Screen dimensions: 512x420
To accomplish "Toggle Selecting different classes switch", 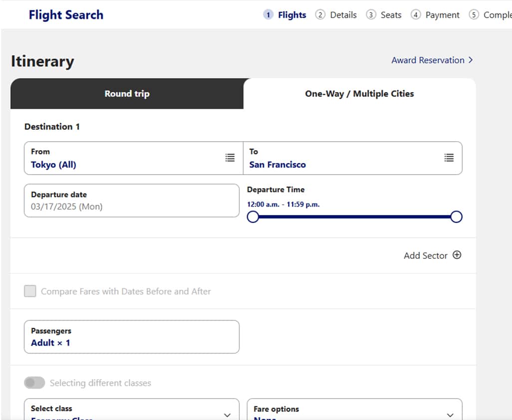I will (x=34, y=383).
